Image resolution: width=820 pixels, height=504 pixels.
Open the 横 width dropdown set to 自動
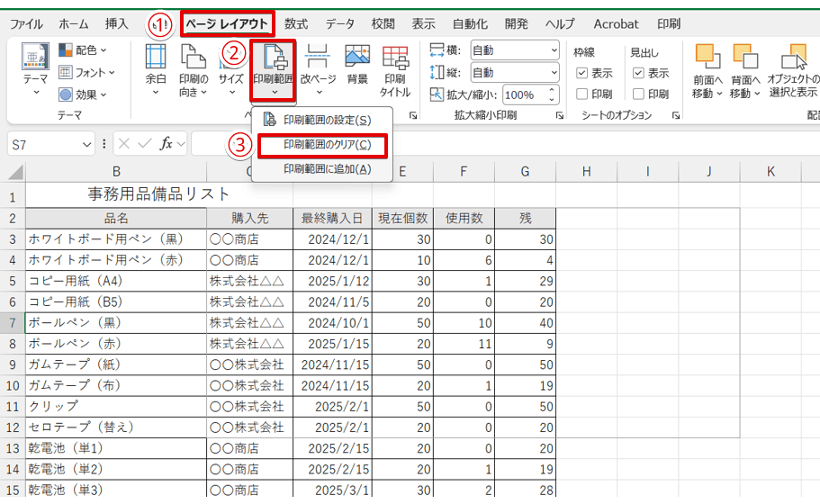coord(515,50)
